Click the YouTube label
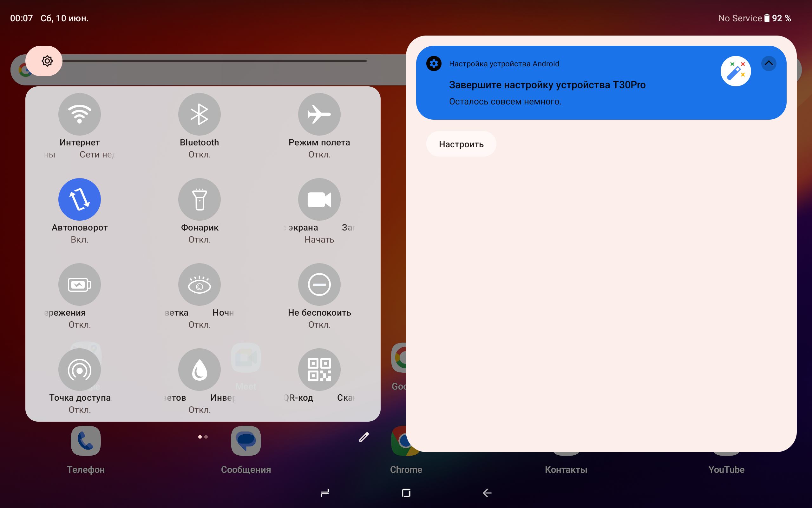Screen dimensions: 812x508 pyautogui.click(x=726, y=469)
